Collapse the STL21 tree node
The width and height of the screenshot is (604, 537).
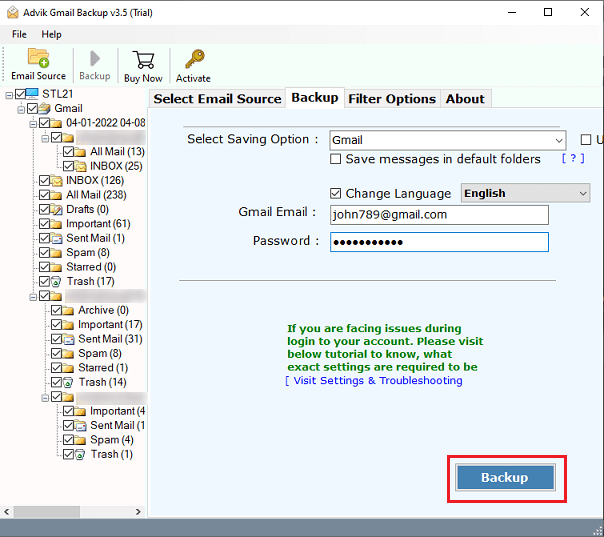point(9,95)
